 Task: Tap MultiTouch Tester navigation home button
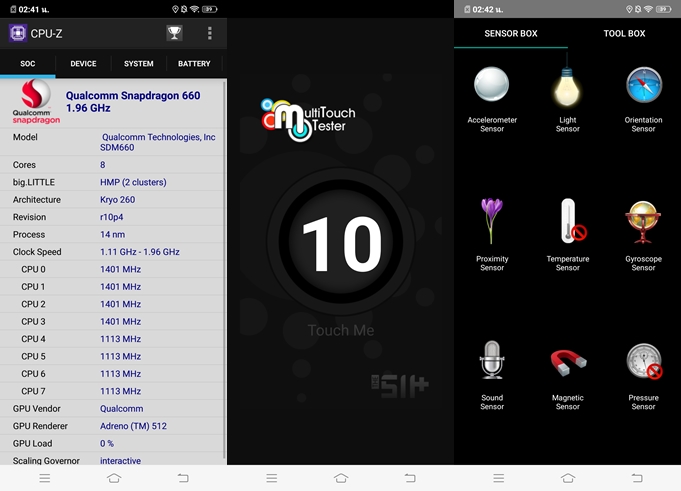pyautogui.click(x=341, y=478)
